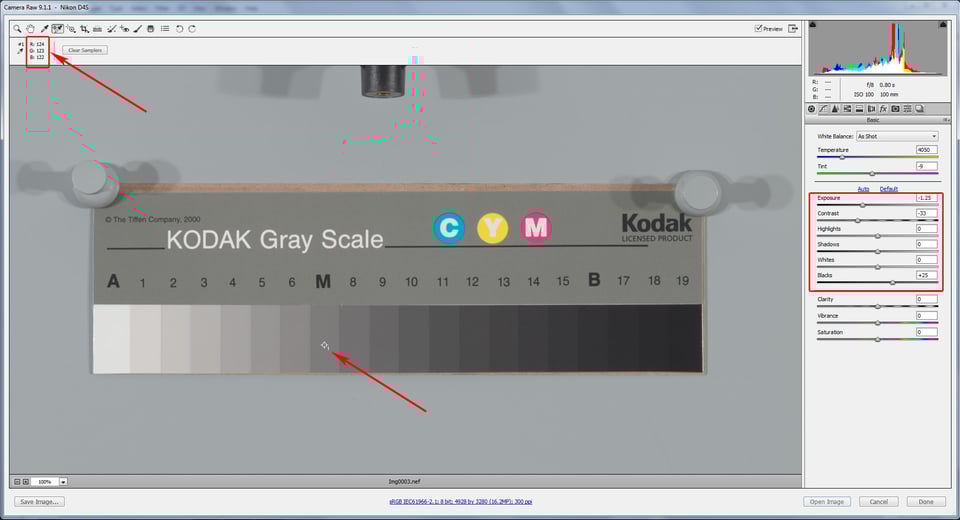Open the Effects fx panel tab
The image size is (960, 520).
point(883,108)
